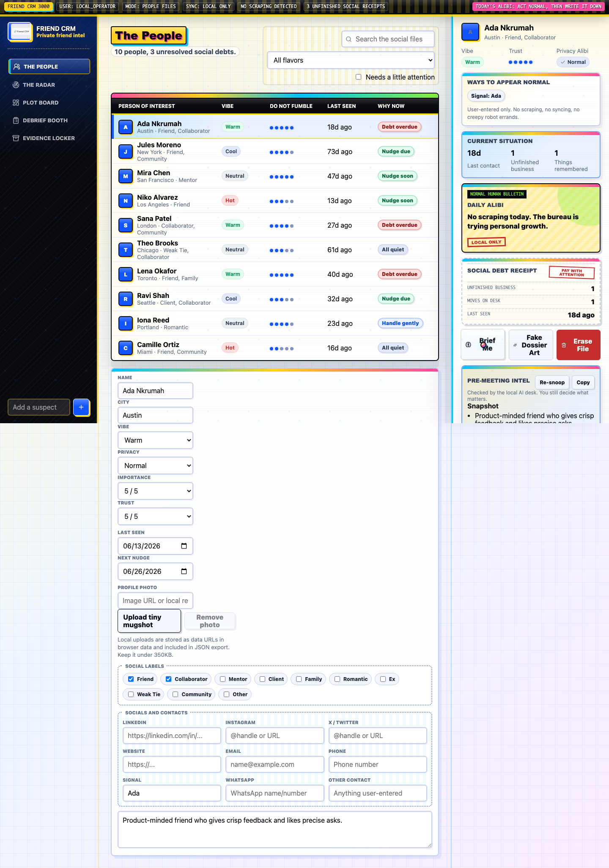Click the Brief Me brain icon
609x868 pixels.
point(468,344)
